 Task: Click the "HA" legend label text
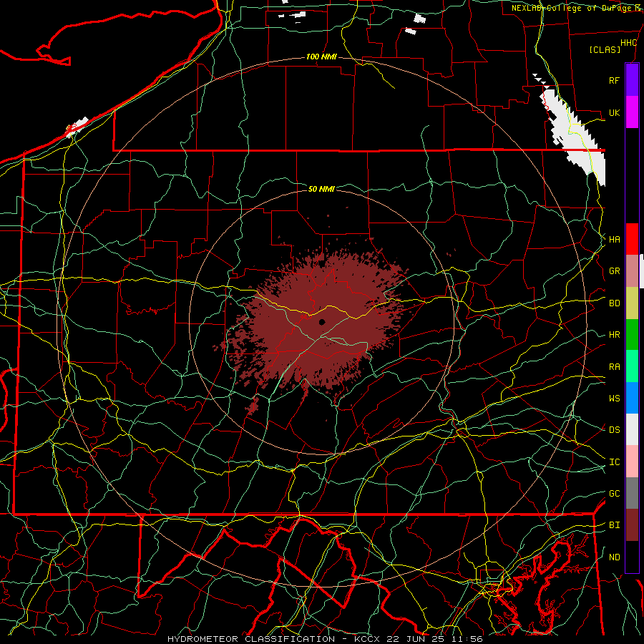pos(614,240)
